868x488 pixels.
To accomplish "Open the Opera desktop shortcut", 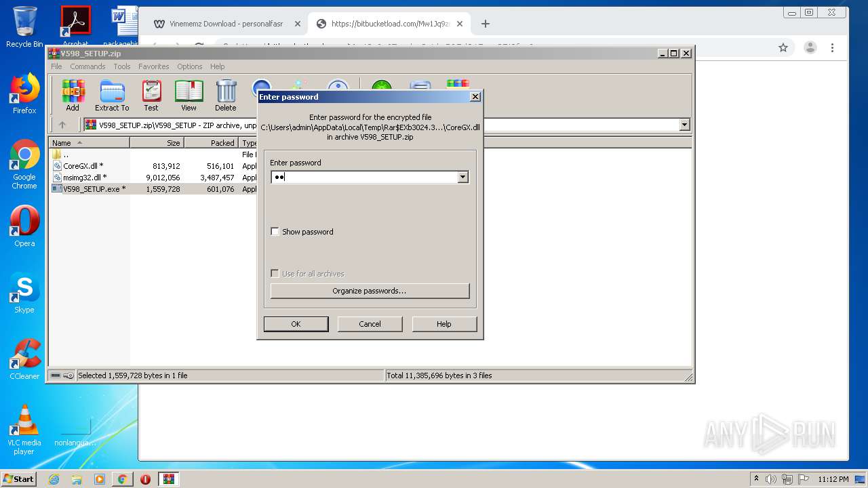I will coord(24,226).
